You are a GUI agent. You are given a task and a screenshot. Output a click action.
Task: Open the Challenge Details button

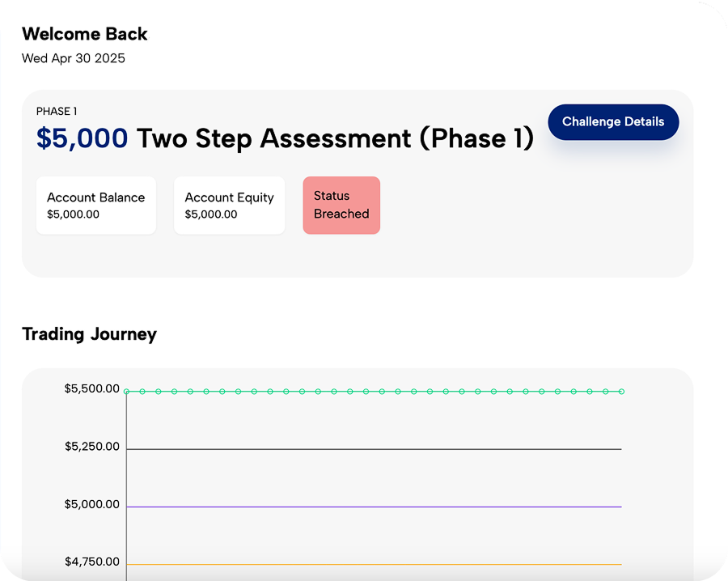coord(613,122)
